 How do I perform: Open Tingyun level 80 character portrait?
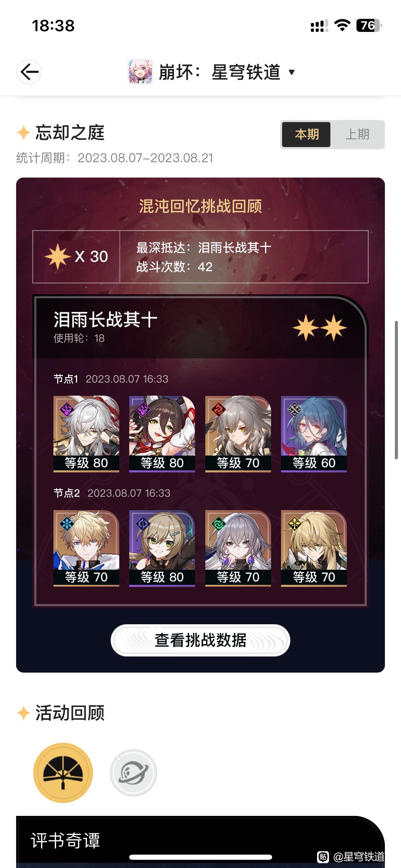coord(162,434)
